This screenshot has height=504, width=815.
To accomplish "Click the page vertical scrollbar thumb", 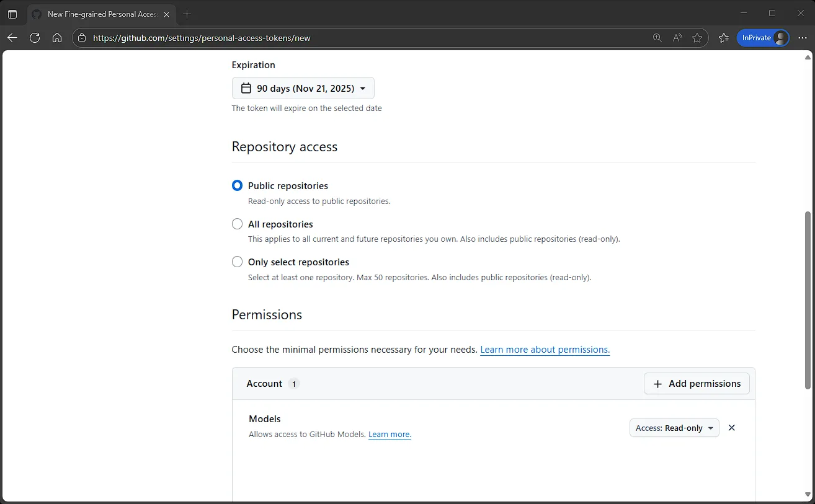I will tap(807, 301).
